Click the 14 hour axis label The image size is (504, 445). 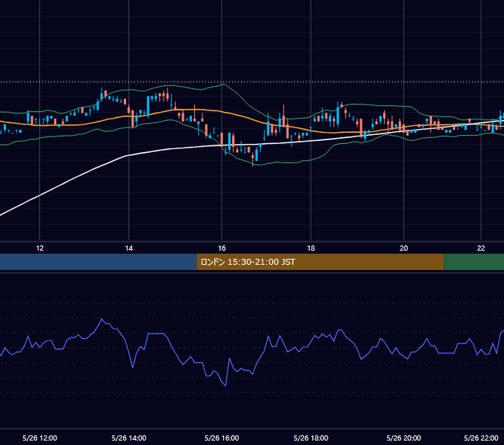click(x=128, y=248)
